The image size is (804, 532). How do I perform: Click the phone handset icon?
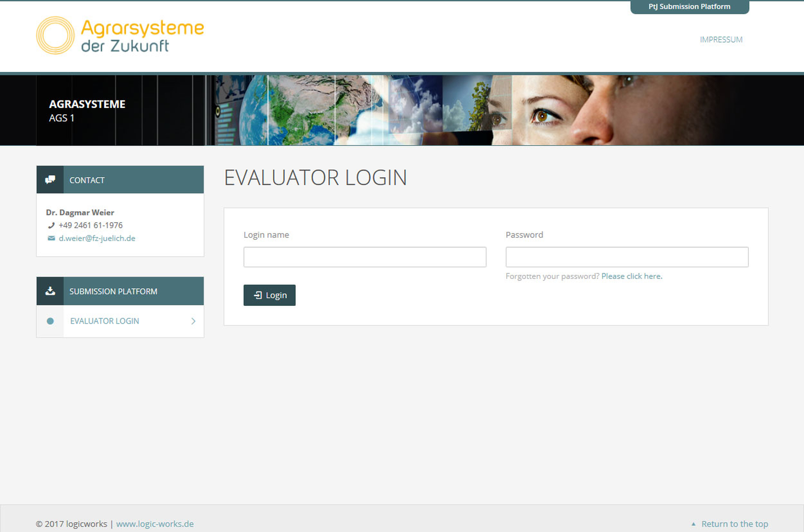click(51, 226)
